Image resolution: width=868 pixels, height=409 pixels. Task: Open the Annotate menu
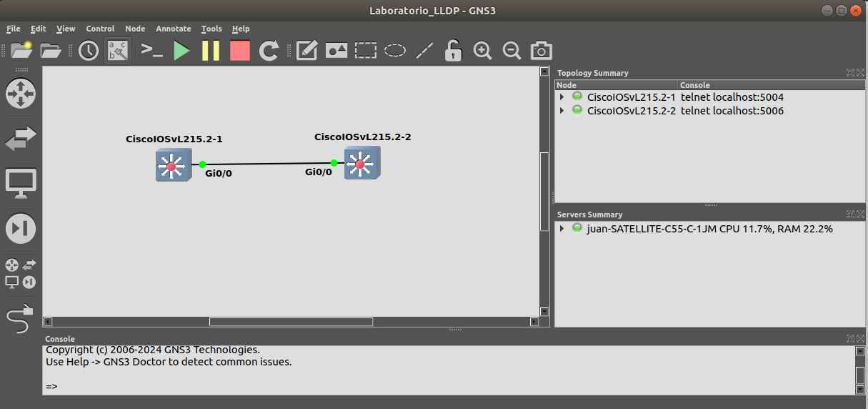[174, 29]
